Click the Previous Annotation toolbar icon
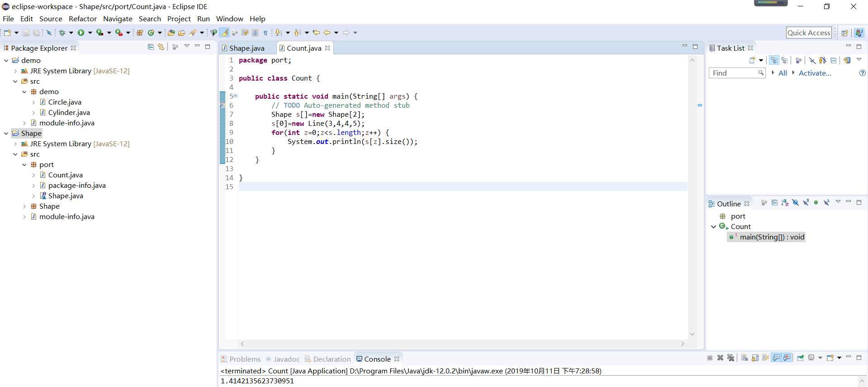This screenshot has width=868, height=387. pyautogui.click(x=297, y=33)
